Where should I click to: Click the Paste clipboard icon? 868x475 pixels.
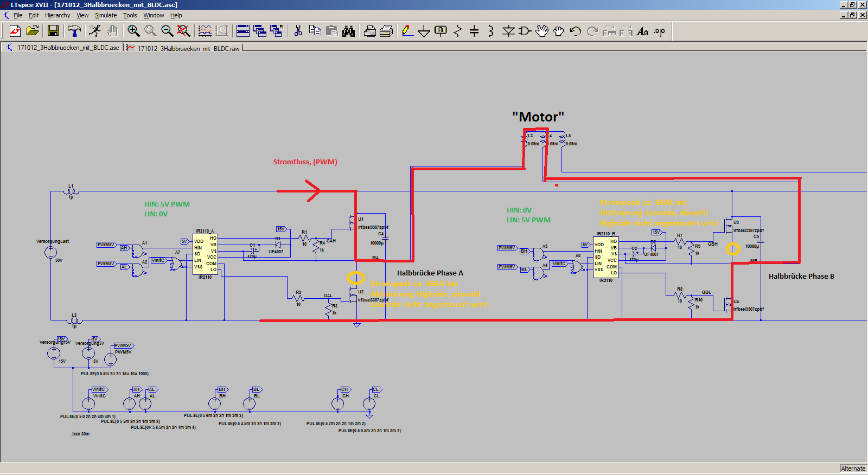(331, 31)
